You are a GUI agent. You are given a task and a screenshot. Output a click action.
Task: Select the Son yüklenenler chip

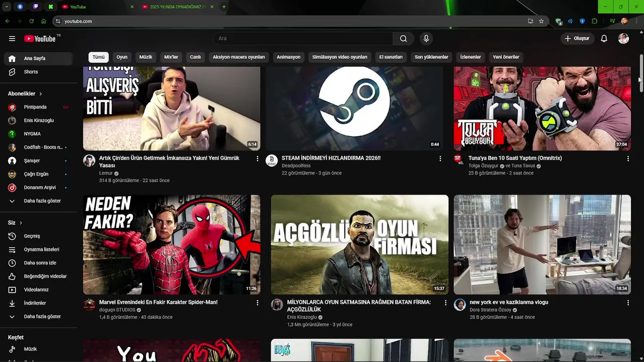point(432,57)
